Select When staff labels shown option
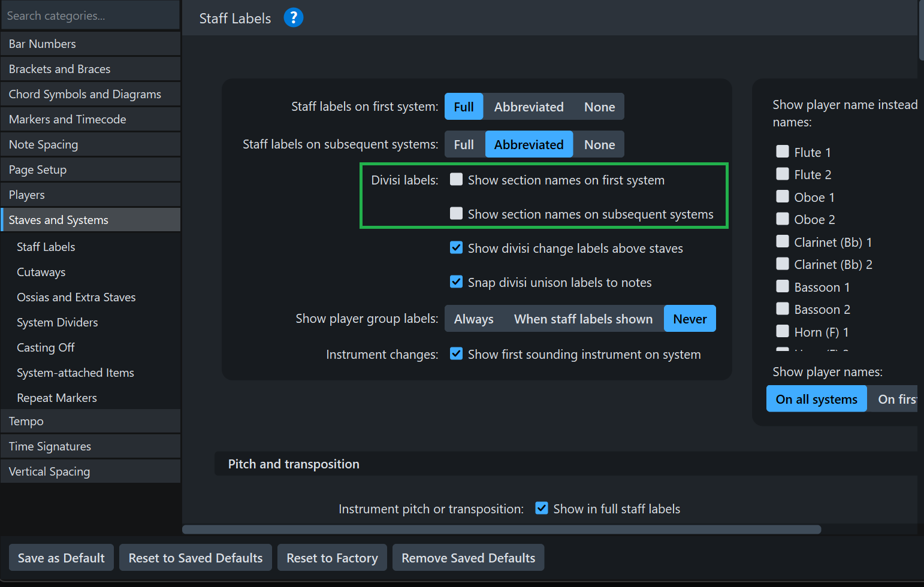Image resolution: width=924 pixels, height=587 pixels. (583, 319)
